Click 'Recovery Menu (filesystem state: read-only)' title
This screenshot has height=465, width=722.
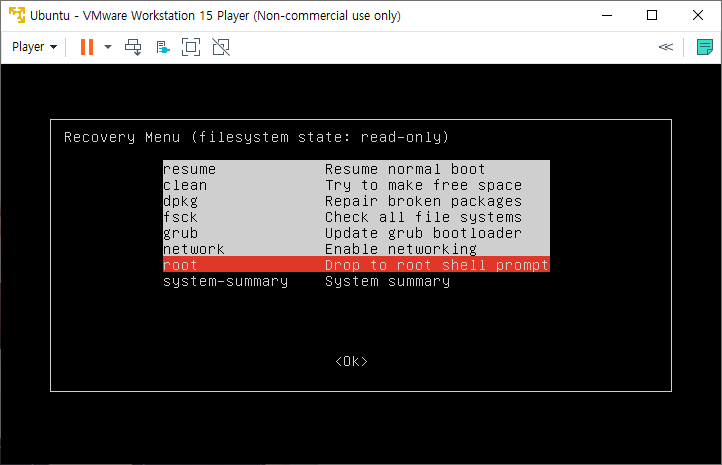coord(256,137)
